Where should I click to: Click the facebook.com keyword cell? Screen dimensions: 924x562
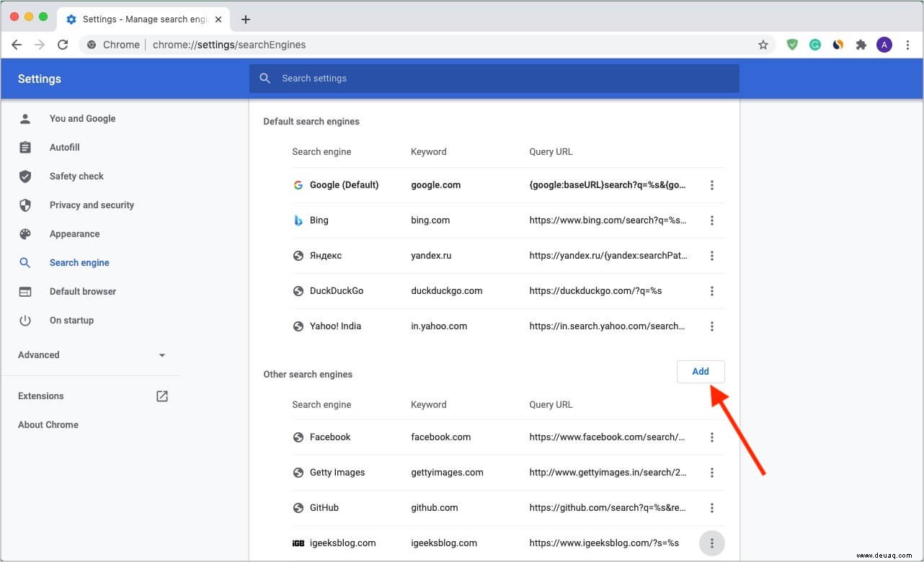(441, 437)
